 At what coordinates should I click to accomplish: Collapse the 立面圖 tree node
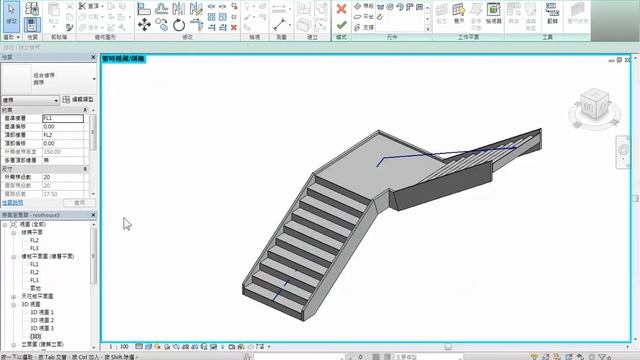pyautogui.click(x=13, y=345)
